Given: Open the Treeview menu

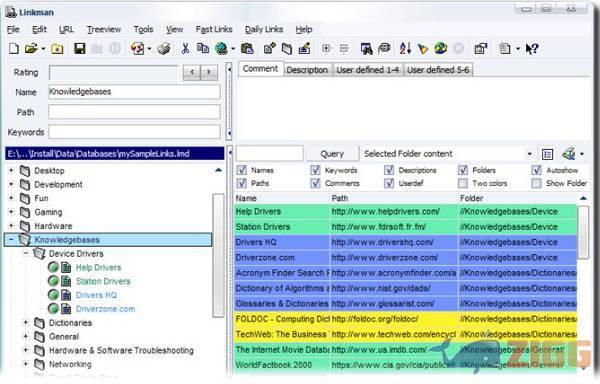Looking at the screenshot, I should coord(104,29).
